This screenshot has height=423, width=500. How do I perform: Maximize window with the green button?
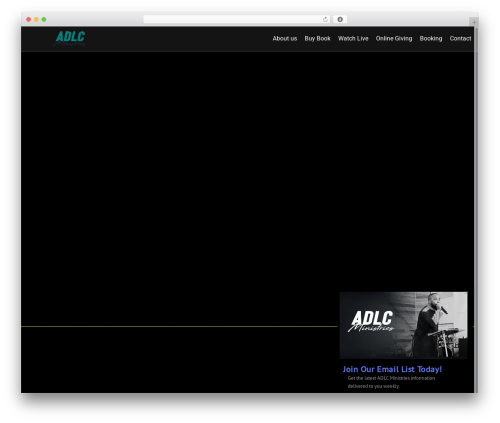(44, 19)
